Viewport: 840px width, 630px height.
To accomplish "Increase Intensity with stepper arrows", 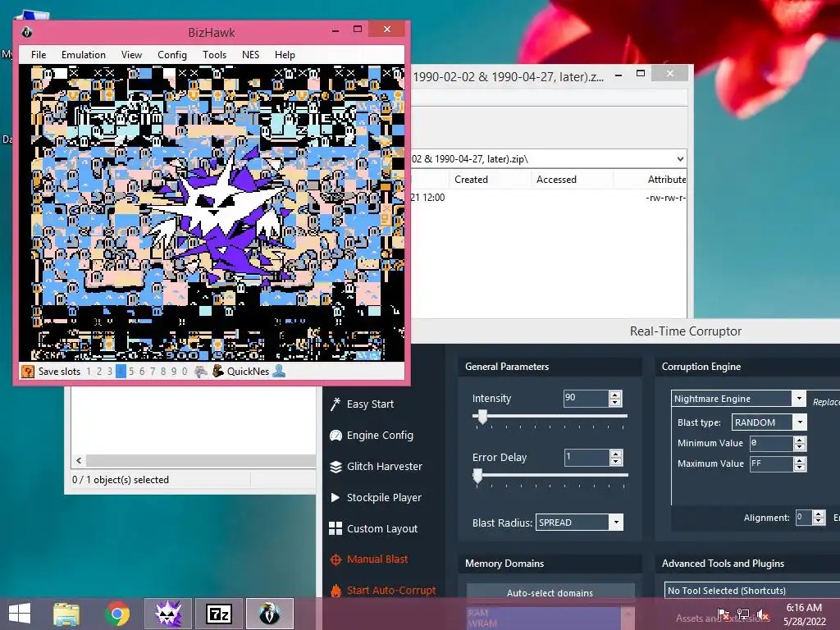I will click(615, 395).
